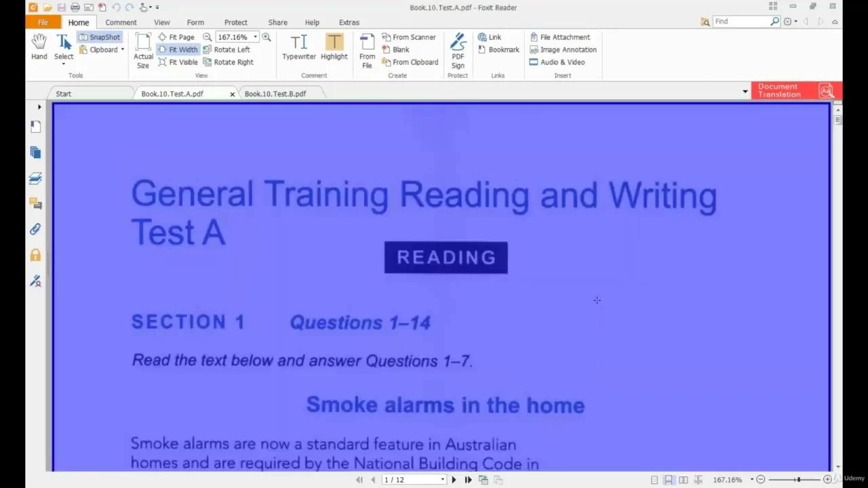Open the zoom level dropdown

pos(254,37)
